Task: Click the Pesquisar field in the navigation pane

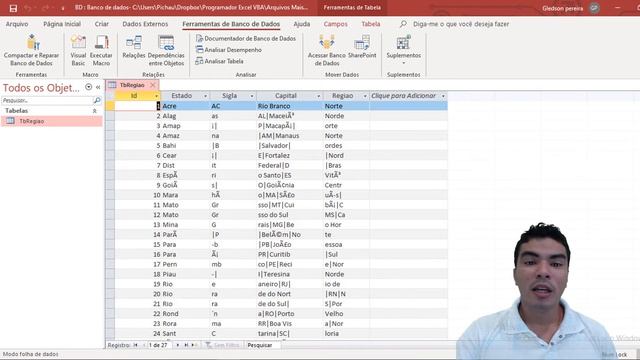Action: pos(47,100)
